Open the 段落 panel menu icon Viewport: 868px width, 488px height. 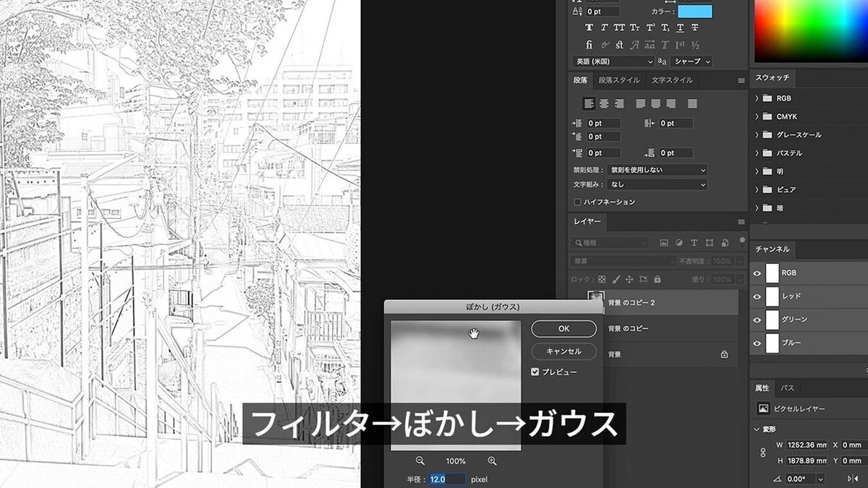tap(741, 80)
